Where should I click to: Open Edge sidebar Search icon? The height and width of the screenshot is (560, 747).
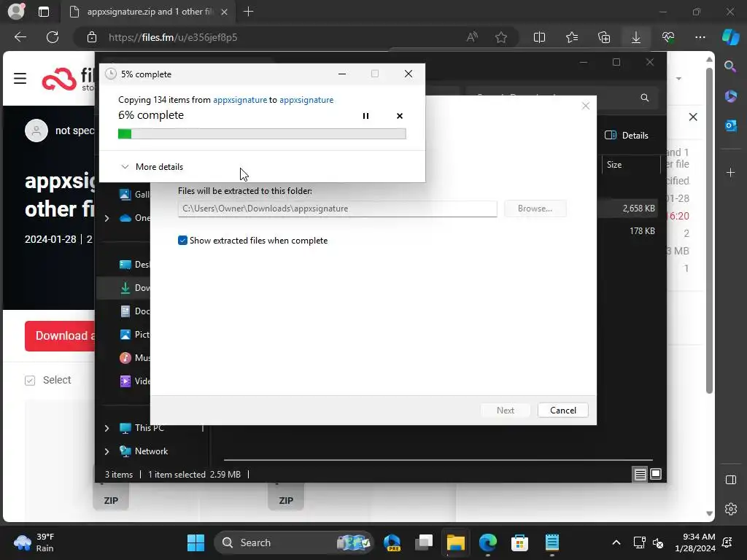(730, 66)
